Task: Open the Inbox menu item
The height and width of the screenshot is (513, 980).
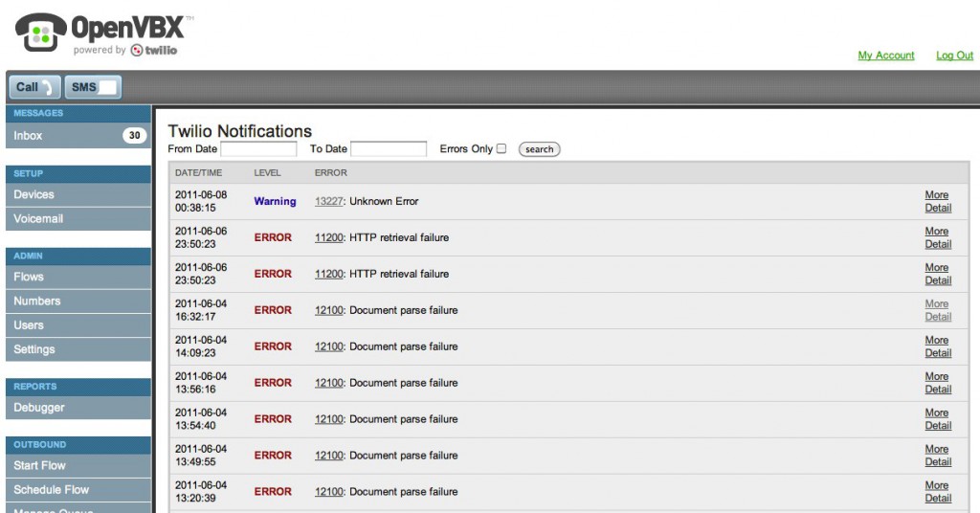Action: point(78,136)
